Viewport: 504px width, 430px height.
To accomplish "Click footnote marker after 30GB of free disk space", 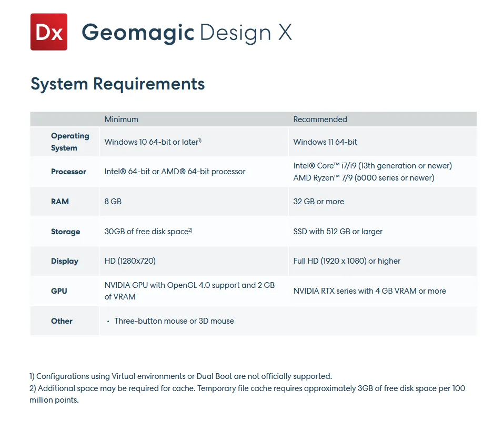I will (190, 230).
